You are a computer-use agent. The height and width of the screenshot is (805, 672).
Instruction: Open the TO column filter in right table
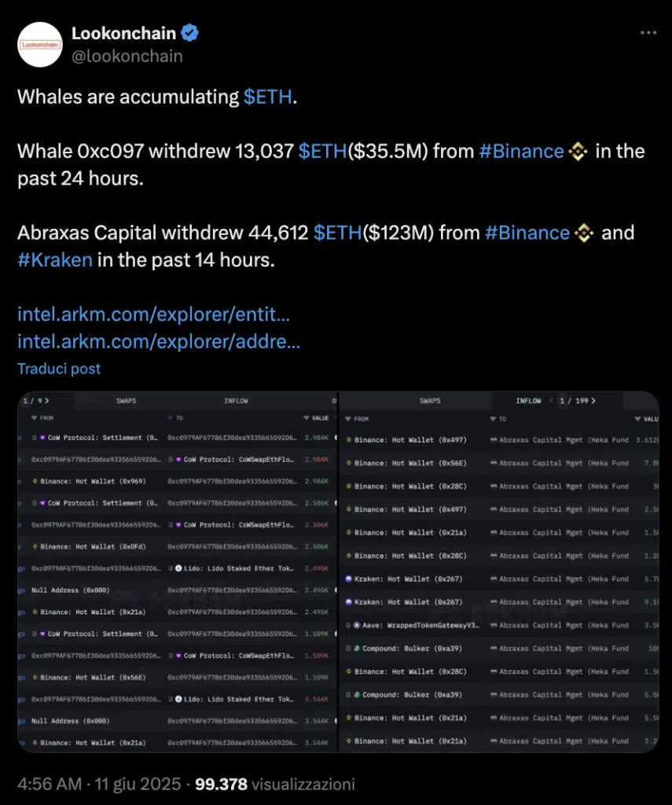[x=493, y=419]
